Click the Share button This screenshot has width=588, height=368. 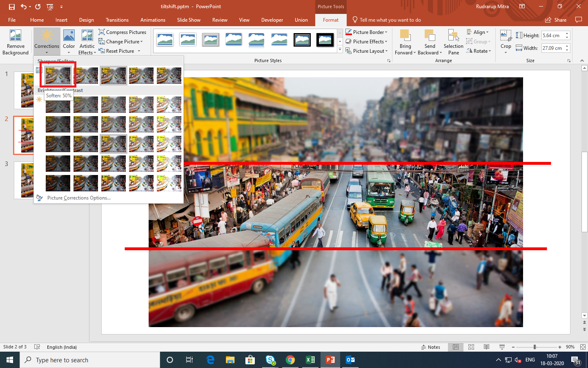click(556, 20)
